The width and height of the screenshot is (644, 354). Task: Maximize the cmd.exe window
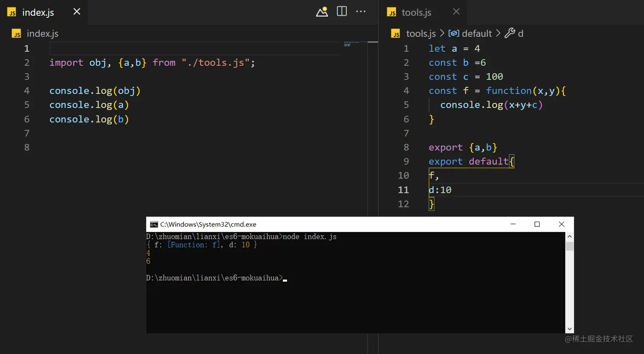tap(537, 224)
